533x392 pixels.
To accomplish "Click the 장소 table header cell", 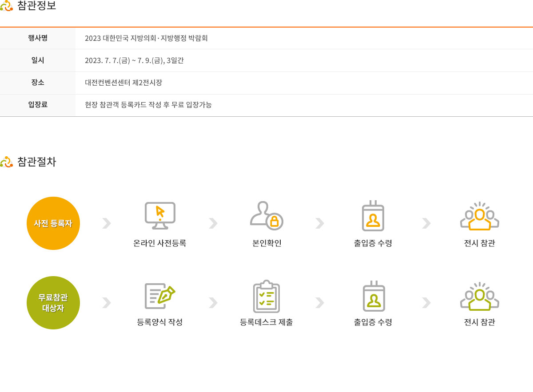I will coord(38,83).
